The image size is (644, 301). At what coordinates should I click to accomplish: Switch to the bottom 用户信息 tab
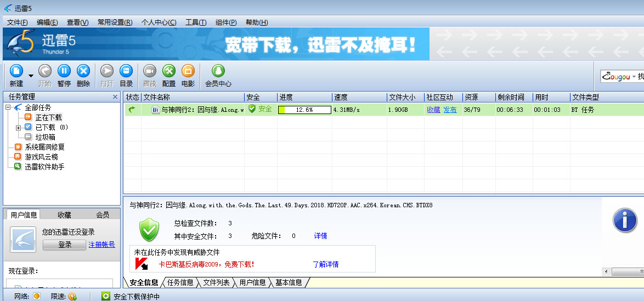coord(252,282)
